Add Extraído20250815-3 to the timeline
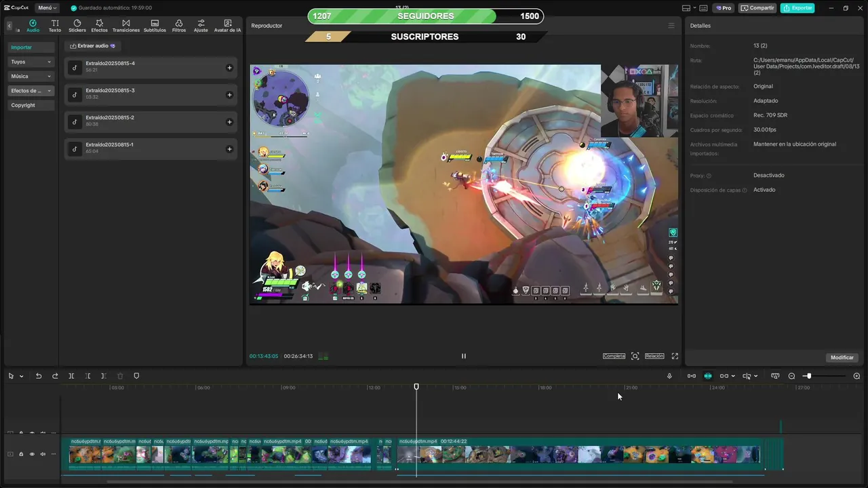Viewport: 868px width, 488px height. point(229,95)
